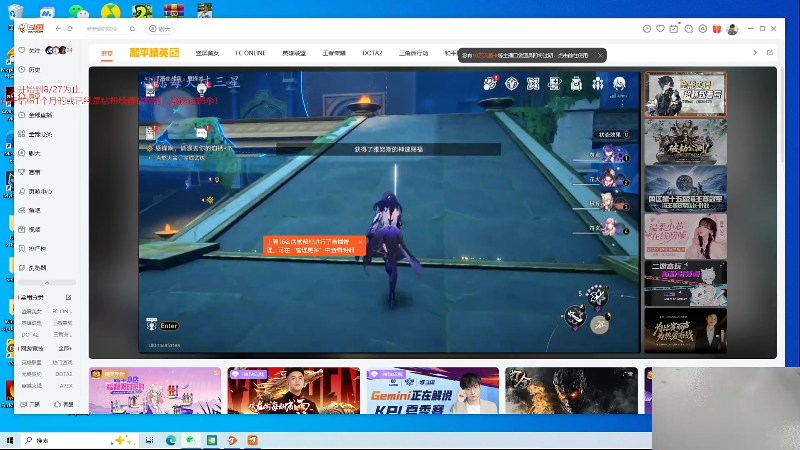Open the heart follow icon in header
The image size is (800, 450).
tap(660, 29)
